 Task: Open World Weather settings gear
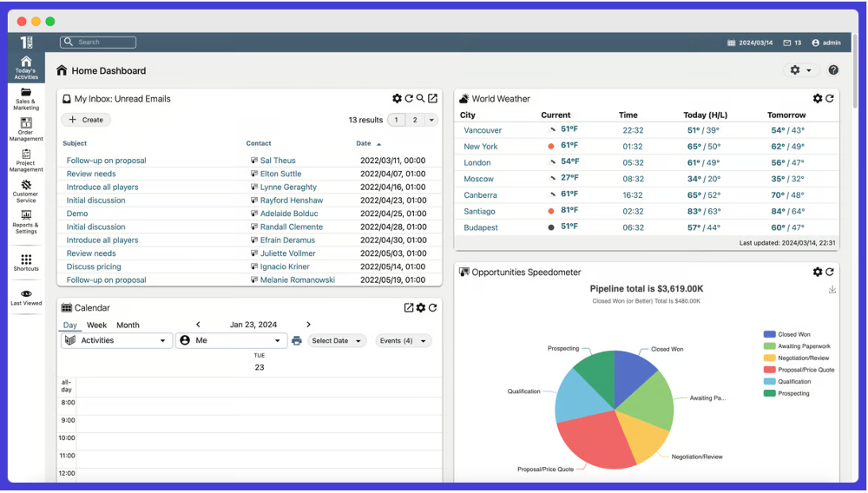pyautogui.click(x=818, y=98)
